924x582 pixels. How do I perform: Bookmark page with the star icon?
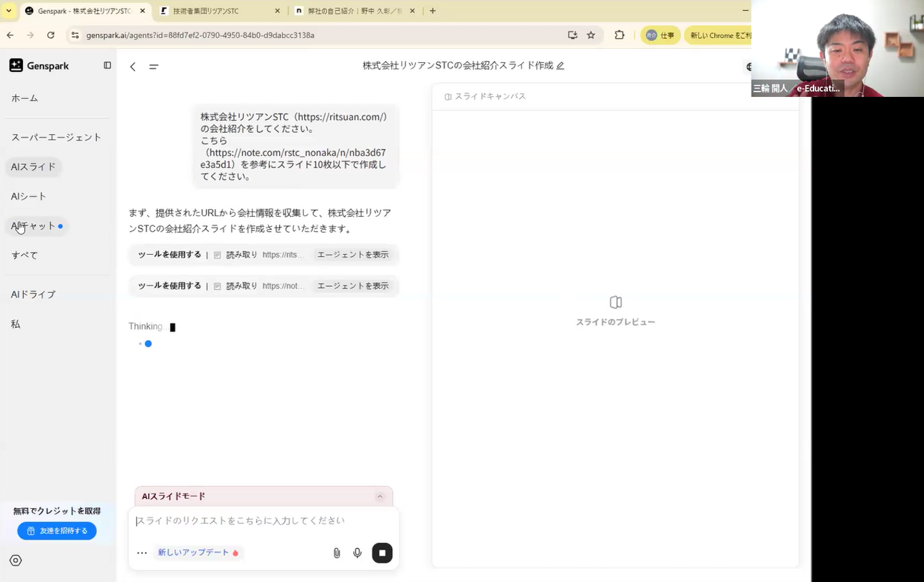coord(591,35)
